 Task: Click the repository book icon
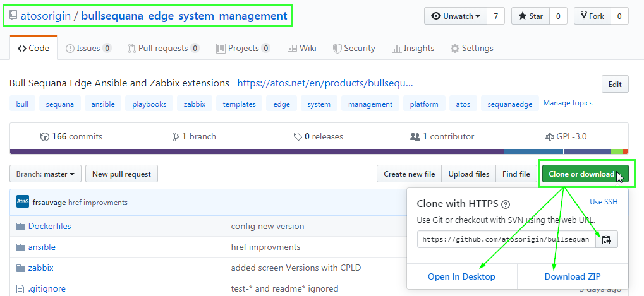[x=13, y=16]
